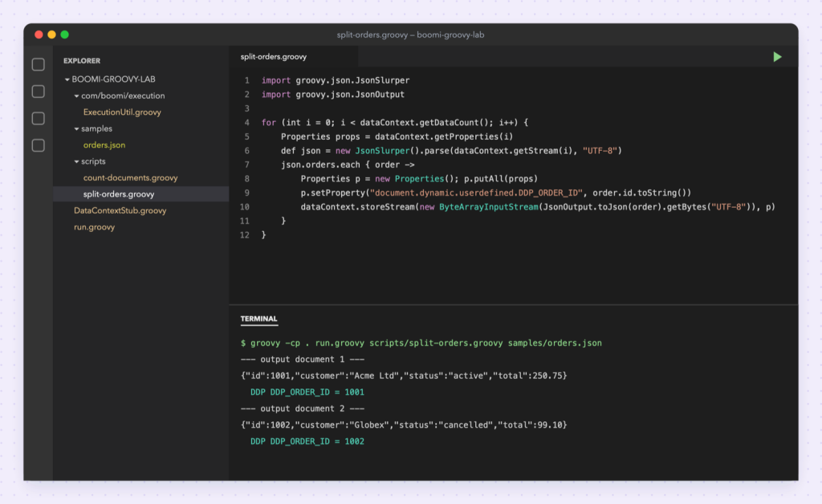Click the p.setProperty DDP_ORDER_ID string line
This screenshot has height=504, width=822.
pos(496,193)
